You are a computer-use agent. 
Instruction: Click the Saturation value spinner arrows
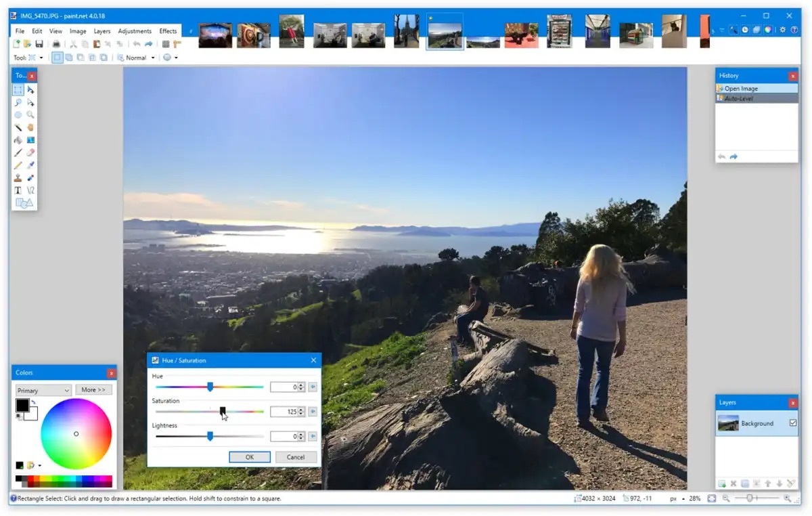click(x=302, y=412)
